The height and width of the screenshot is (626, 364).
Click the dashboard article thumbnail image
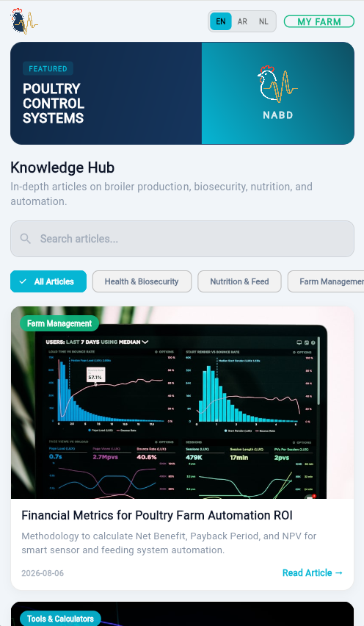(182, 403)
